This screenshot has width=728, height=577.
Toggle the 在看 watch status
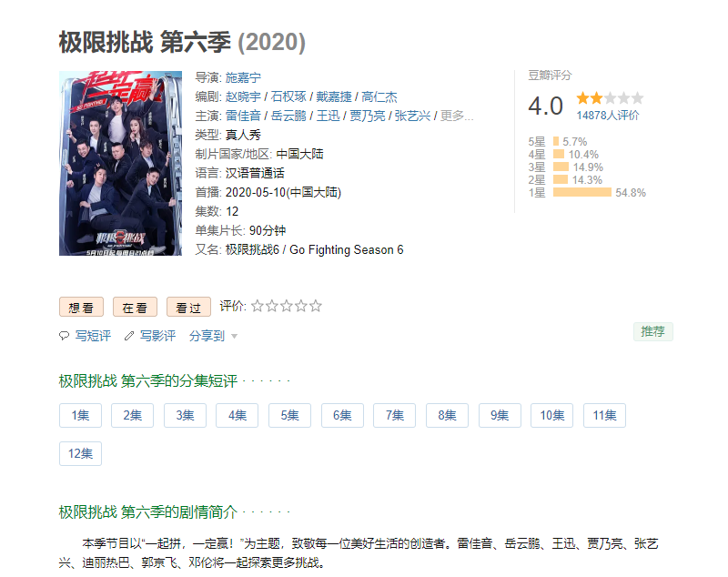coord(135,307)
